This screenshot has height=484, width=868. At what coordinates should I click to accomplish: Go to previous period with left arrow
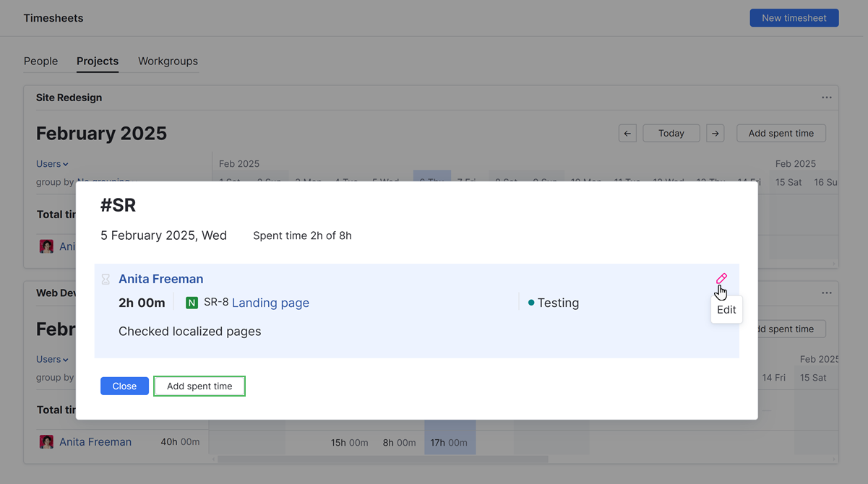click(x=627, y=133)
